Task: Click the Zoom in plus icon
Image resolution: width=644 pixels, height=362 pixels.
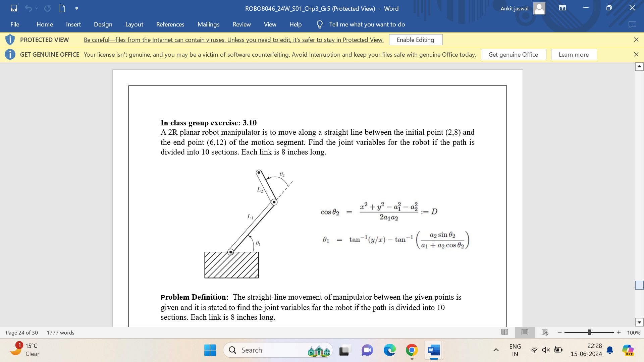Action: pyautogui.click(x=619, y=333)
